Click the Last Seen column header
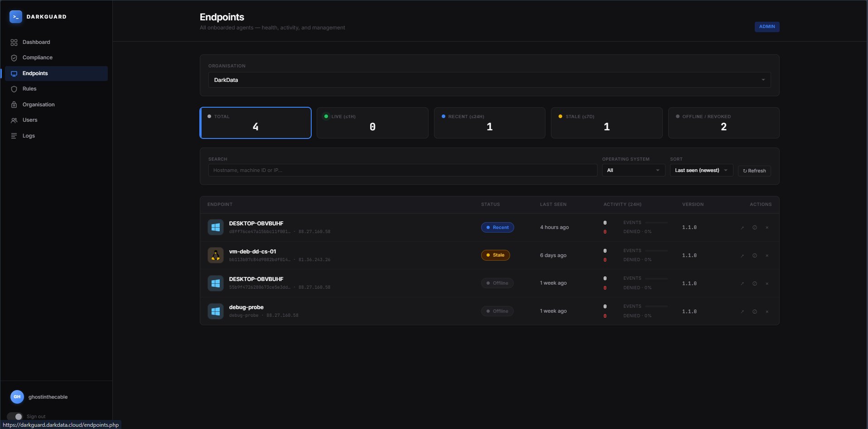The height and width of the screenshot is (429, 868). click(x=553, y=205)
